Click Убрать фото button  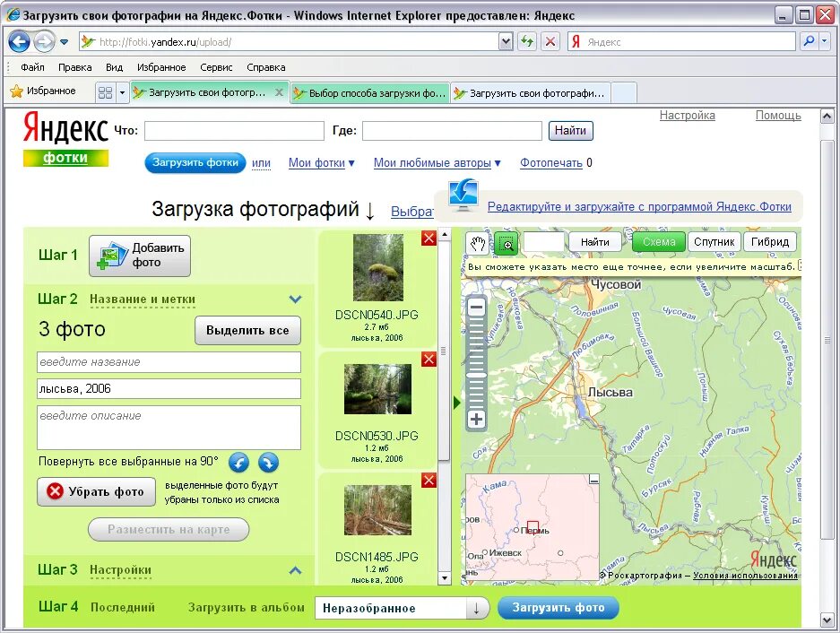[97, 491]
